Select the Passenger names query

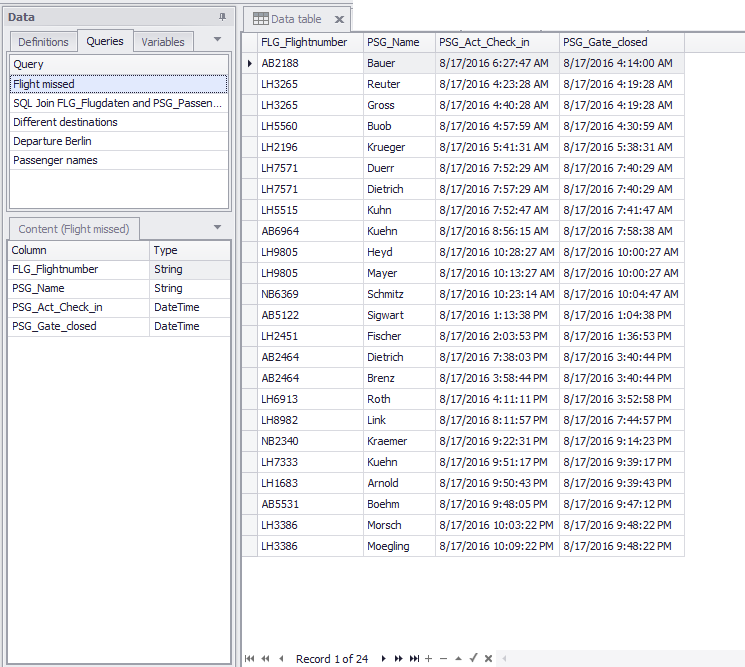119,160
